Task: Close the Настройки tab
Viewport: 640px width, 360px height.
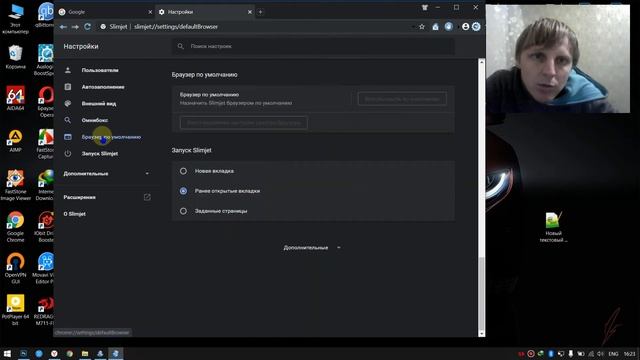Action: pyautogui.click(x=250, y=12)
